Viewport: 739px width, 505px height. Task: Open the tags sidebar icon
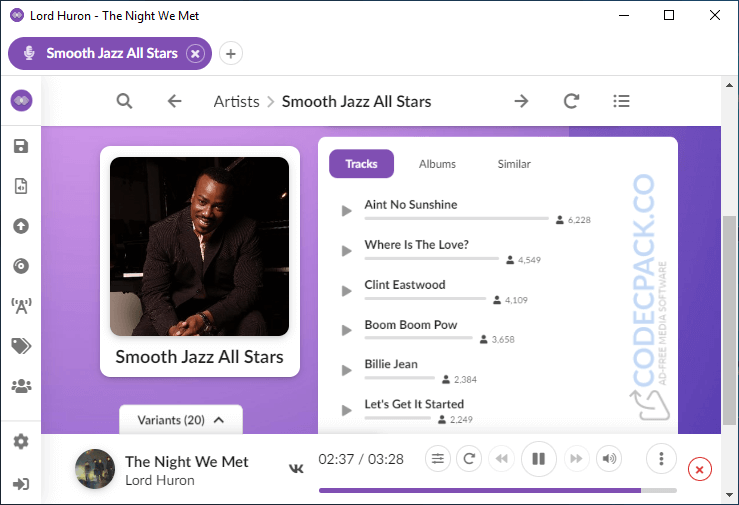(21, 346)
